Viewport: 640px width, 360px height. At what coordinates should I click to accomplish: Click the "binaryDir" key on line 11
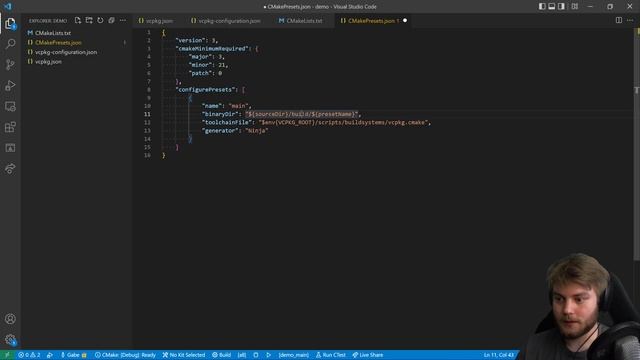click(220, 114)
